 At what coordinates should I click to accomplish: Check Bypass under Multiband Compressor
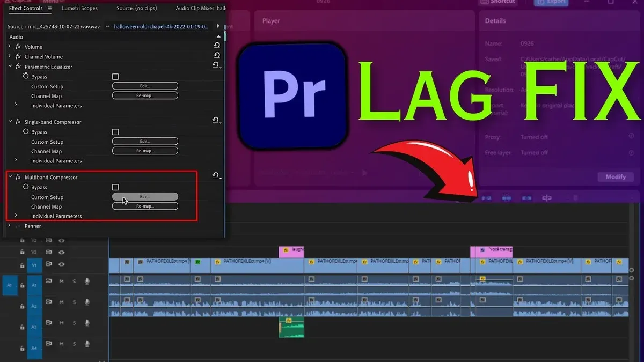[x=115, y=187]
